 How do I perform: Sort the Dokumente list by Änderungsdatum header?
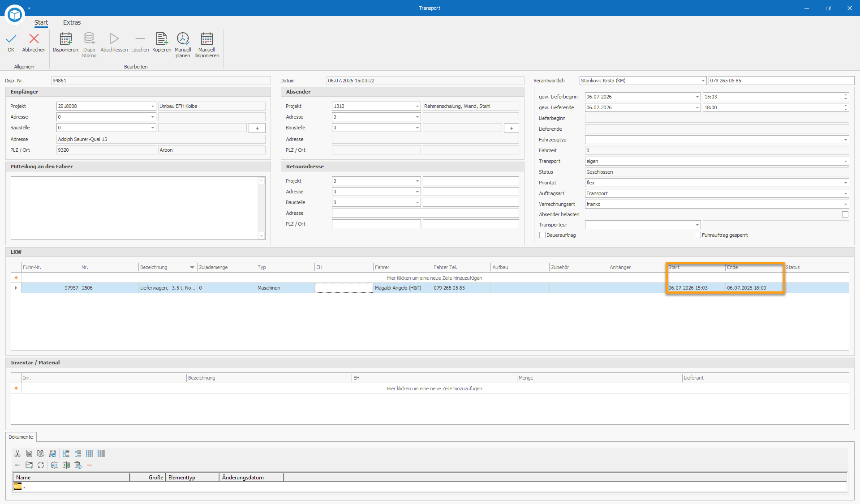click(x=251, y=478)
